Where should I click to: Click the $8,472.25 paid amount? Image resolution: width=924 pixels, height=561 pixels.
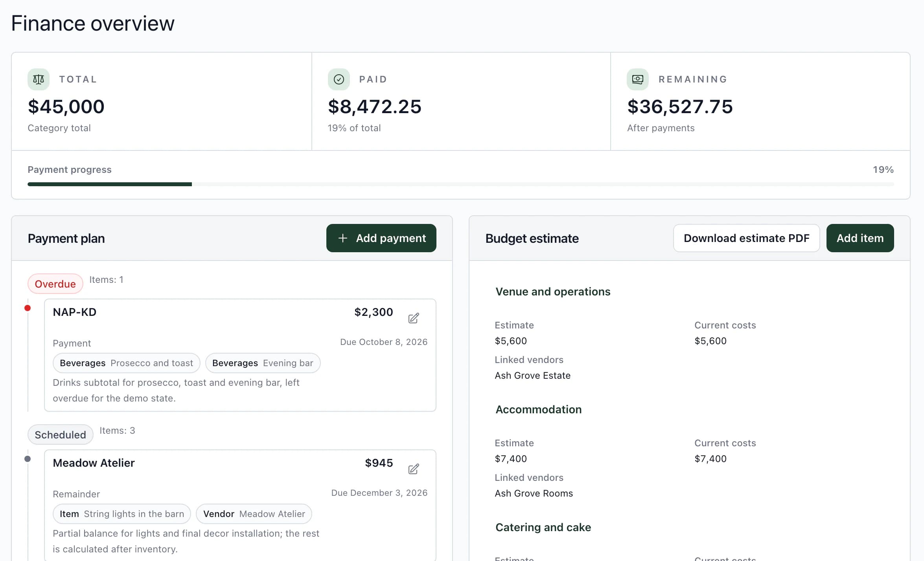[x=374, y=106]
